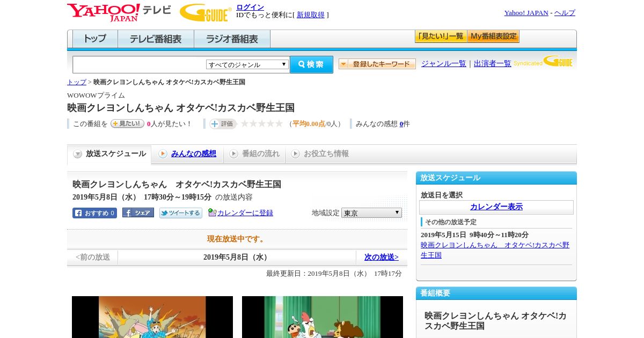The height and width of the screenshot is (338, 644).
Task: Open the Yahoo! JAPAN テレビ logo
Action: (x=119, y=12)
